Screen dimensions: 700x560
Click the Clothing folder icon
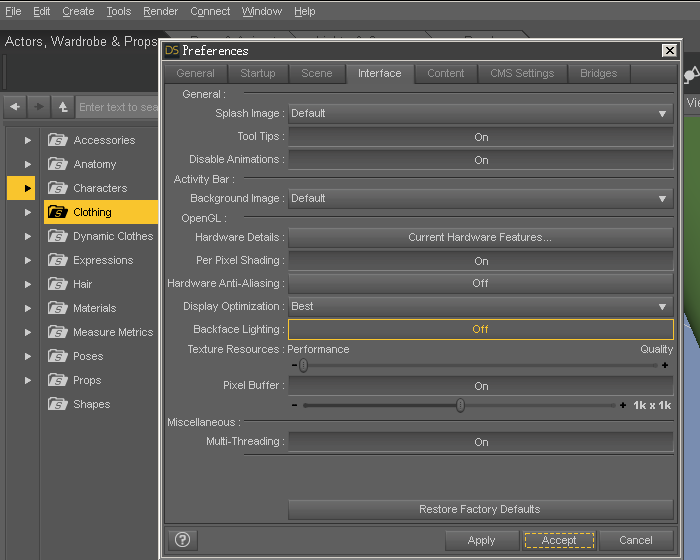(x=58, y=212)
